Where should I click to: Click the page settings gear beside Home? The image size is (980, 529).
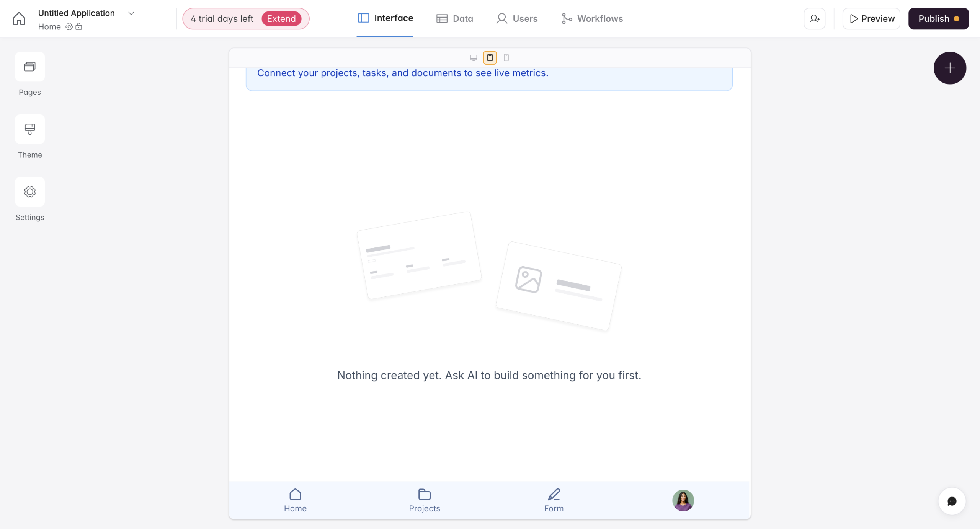pyautogui.click(x=69, y=27)
